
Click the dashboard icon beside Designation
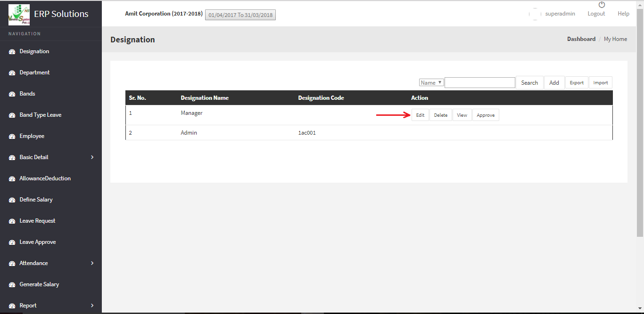coord(12,52)
